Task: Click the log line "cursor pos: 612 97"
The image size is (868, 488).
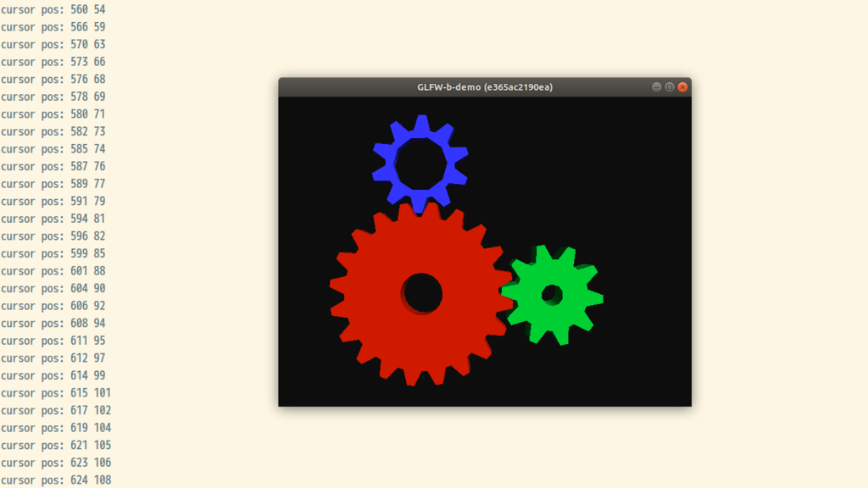Action: [x=53, y=358]
